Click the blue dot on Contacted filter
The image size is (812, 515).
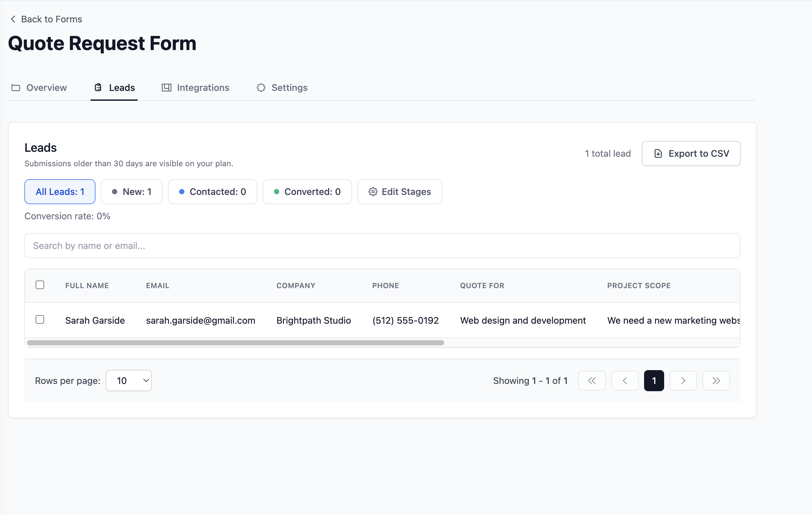coord(182,192)
